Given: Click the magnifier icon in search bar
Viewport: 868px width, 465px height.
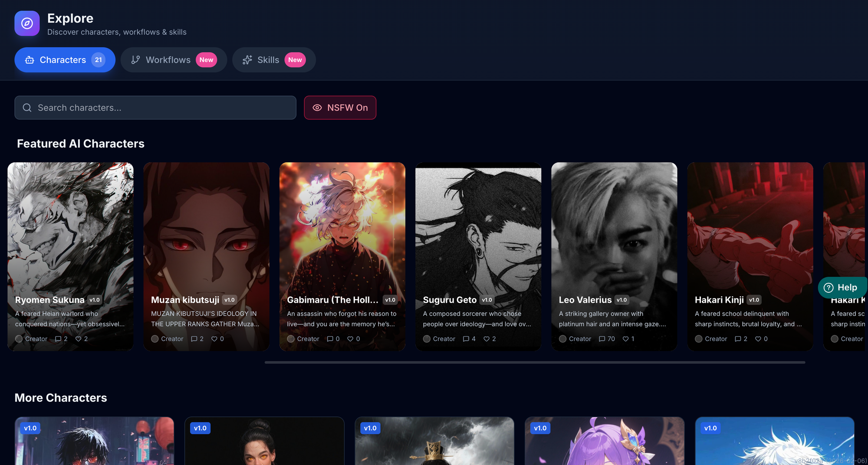Looking at the screenshot, I should click(27, 108).
